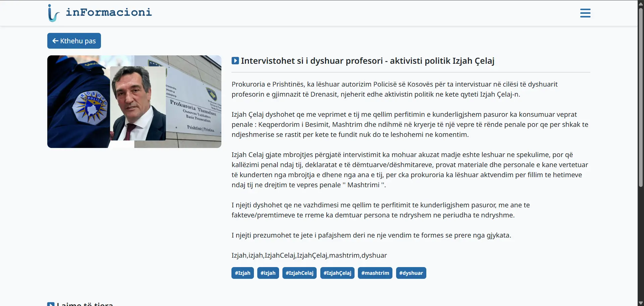Open the #IzjahCelaj tag
644x306 pixels.
pyautogui.click(x=299, y=273)
